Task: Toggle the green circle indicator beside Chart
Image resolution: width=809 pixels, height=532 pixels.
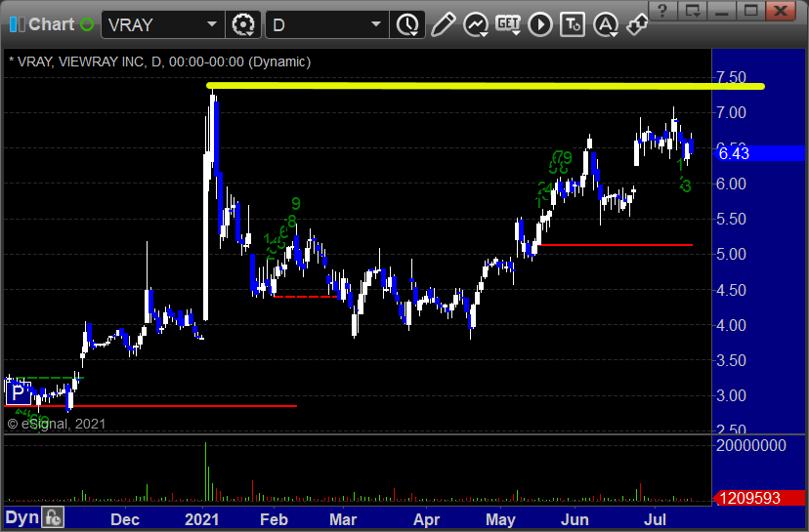Action: coord(87,24)
